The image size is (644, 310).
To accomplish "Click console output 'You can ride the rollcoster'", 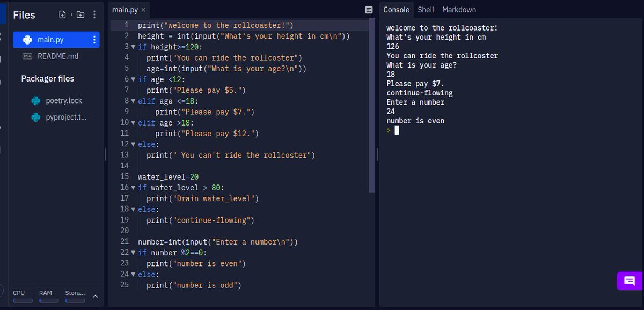I will tap(442, 56).
